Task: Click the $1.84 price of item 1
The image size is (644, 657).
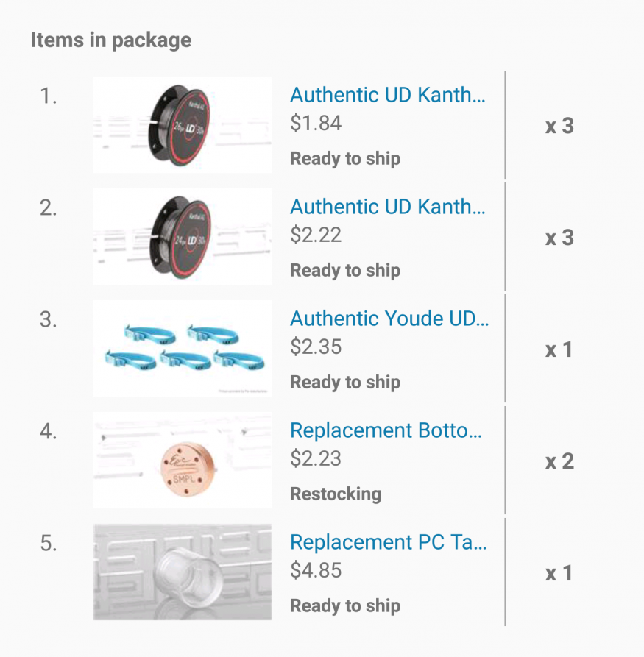Action: click(x=316, y=123)
